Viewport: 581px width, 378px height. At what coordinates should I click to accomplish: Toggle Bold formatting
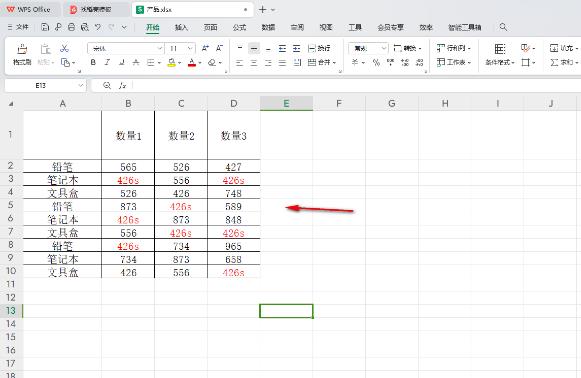pyautogui.click(x=93, y=63)
